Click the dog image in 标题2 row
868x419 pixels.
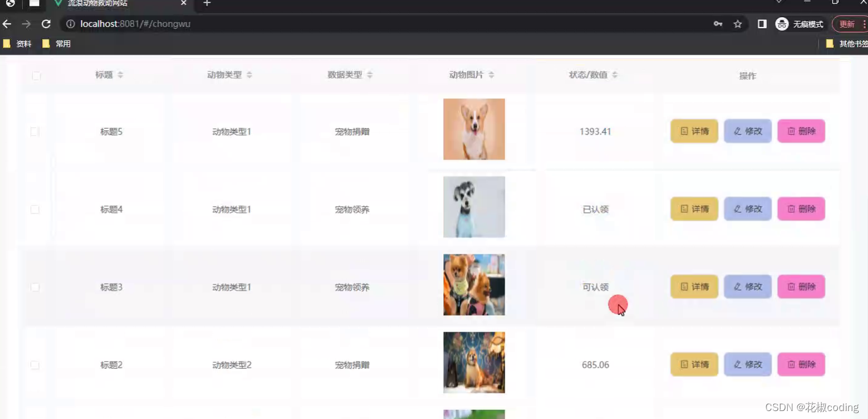tap(474, 362)
